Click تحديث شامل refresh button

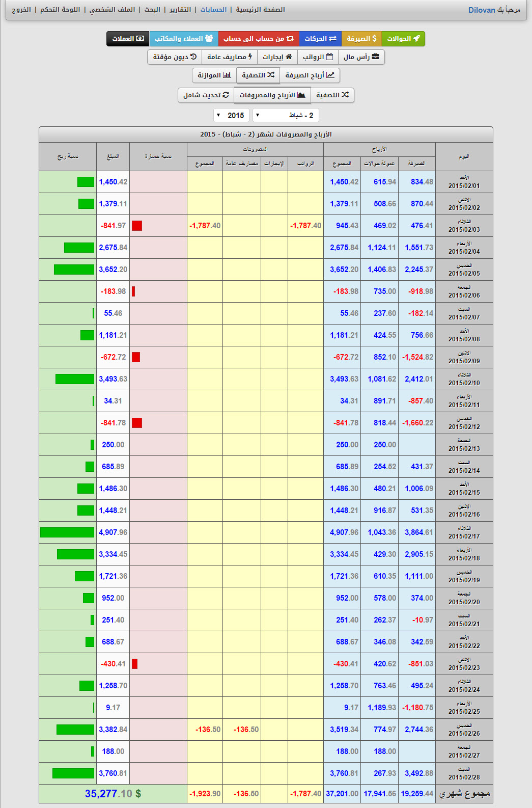coord(206,95)
